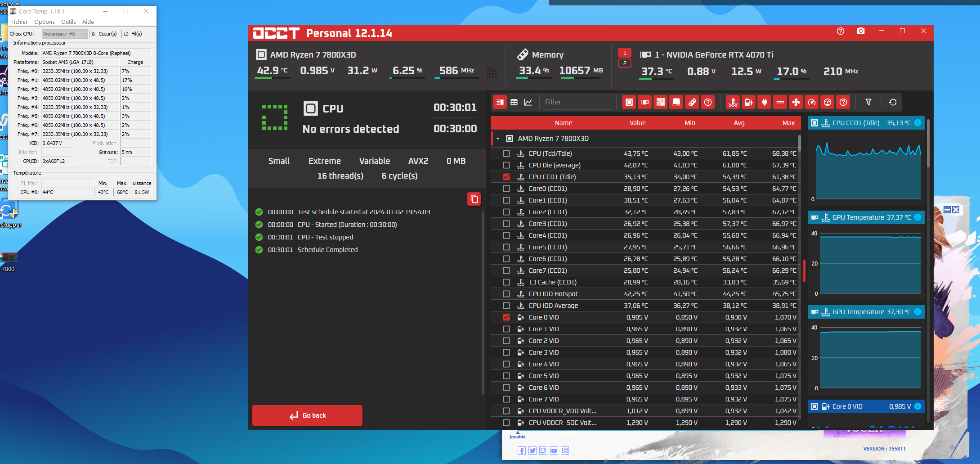Viewport: 980px width, 464px height.
Task: Toggle the current sensor type filter
Action: click(780, 102)
